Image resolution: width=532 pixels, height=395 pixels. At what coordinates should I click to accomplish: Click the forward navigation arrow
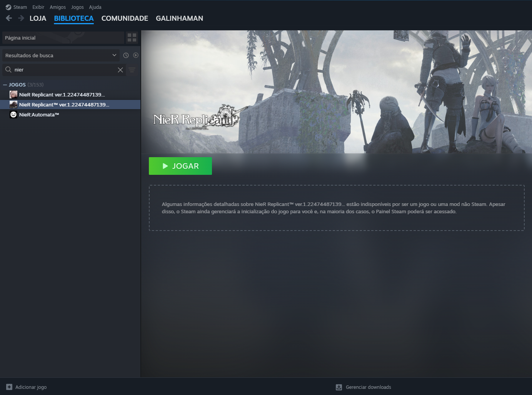click(x=20, y=18)
